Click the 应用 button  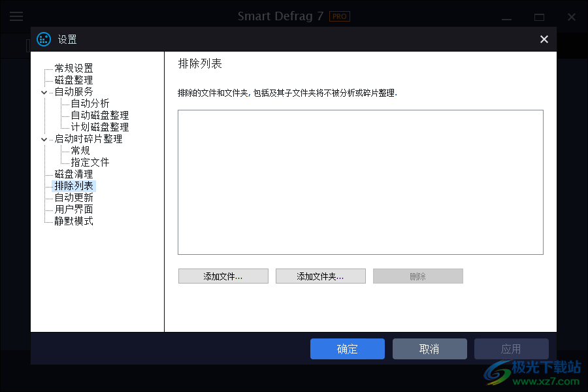click(x=512, y=349)
